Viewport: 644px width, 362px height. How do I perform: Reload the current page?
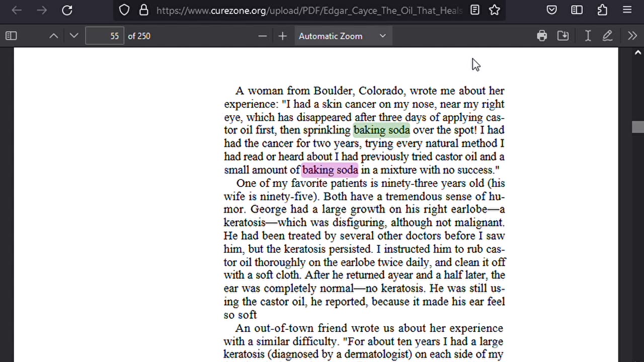67,10
